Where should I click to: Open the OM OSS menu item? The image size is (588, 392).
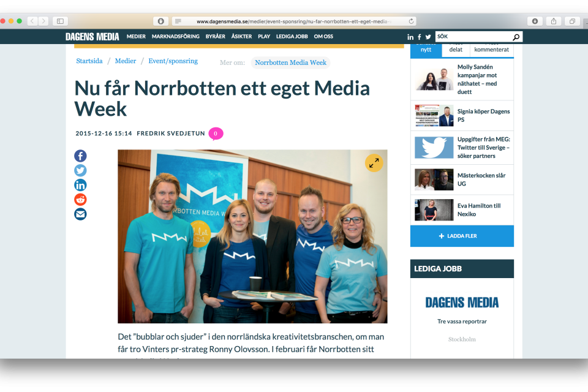coord(323,36)
